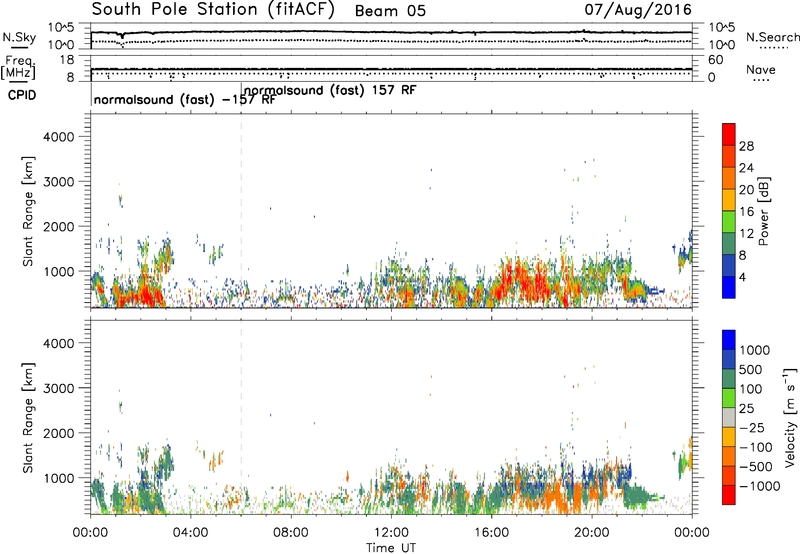Viewport: 800px width, 554px height.
Task: Pick the blue bottom segment of Power colorbar
Action: (x=729, y=287)
